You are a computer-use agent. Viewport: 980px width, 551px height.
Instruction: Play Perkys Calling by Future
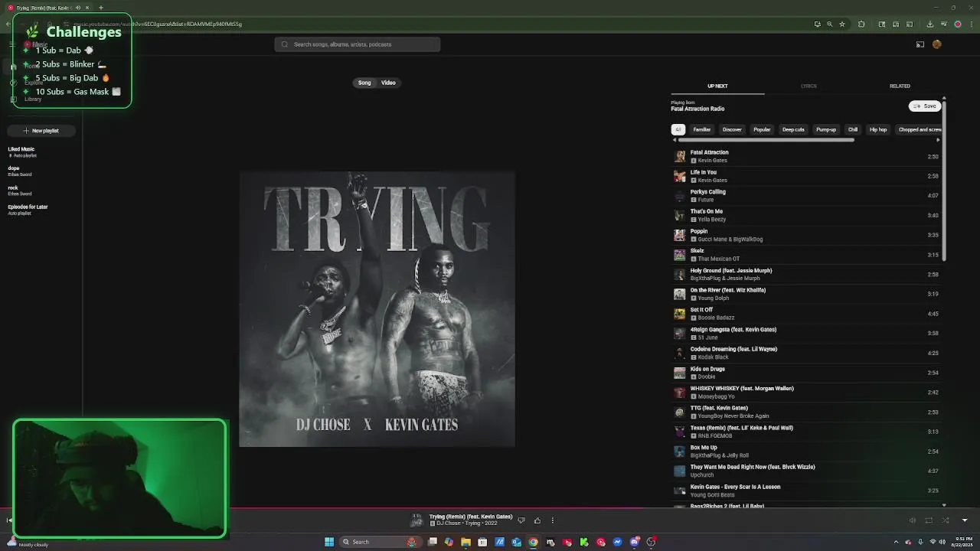coord(808,196)
